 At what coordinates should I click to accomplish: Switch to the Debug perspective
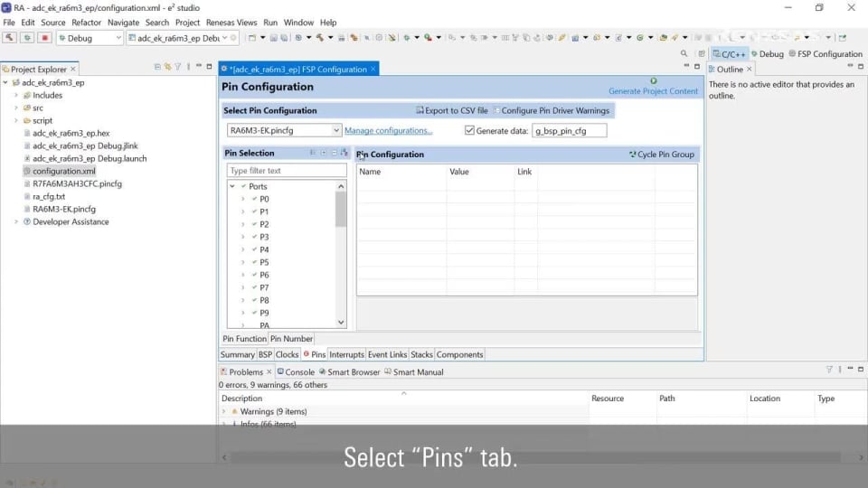(766, 54)
